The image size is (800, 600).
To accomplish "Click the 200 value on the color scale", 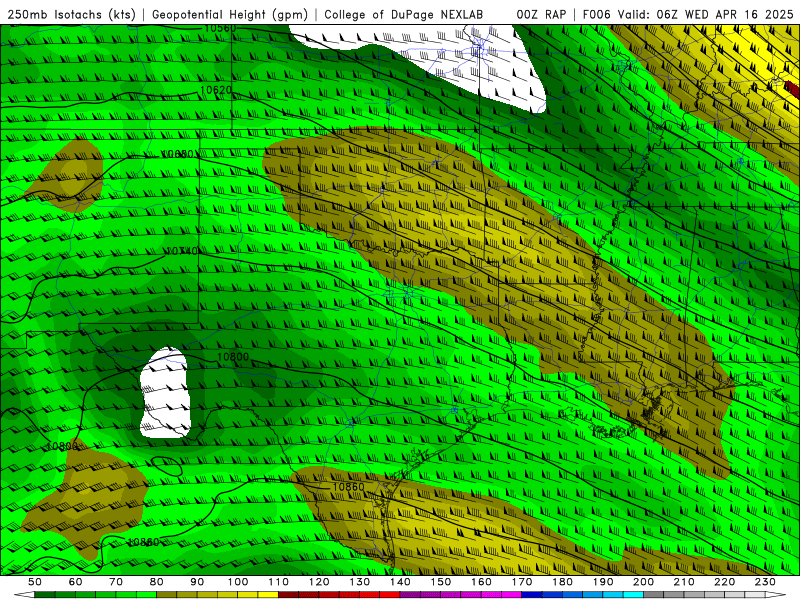I will point(643,582).
